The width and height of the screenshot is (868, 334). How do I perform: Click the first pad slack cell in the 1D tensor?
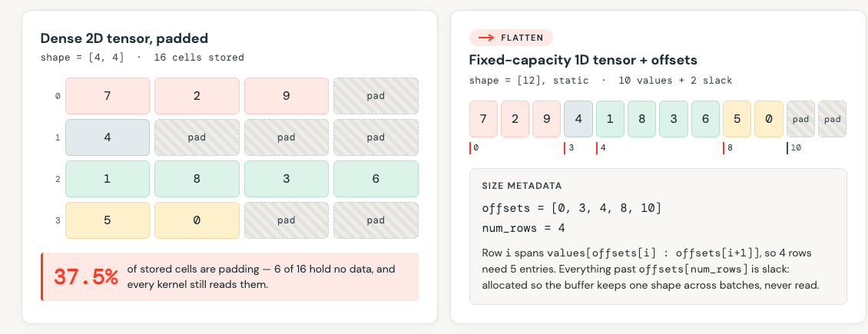coord(800,119)
